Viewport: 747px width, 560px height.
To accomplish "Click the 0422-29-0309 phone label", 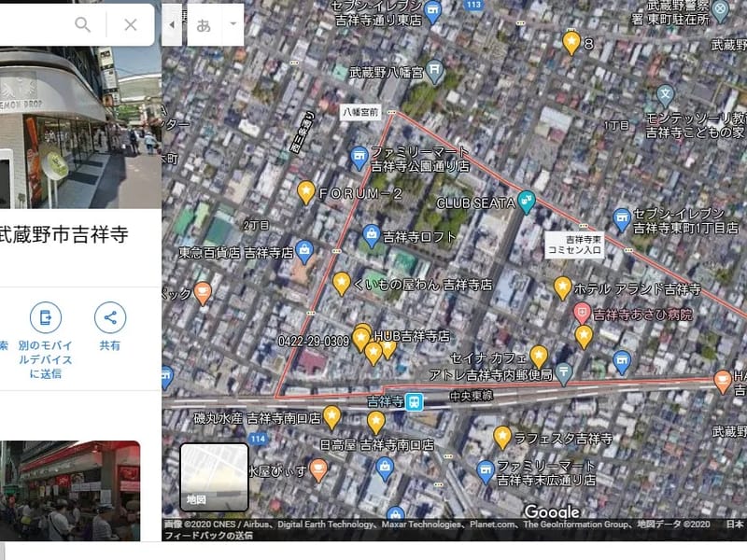I will pyautogui.click(x=314, y=341).
